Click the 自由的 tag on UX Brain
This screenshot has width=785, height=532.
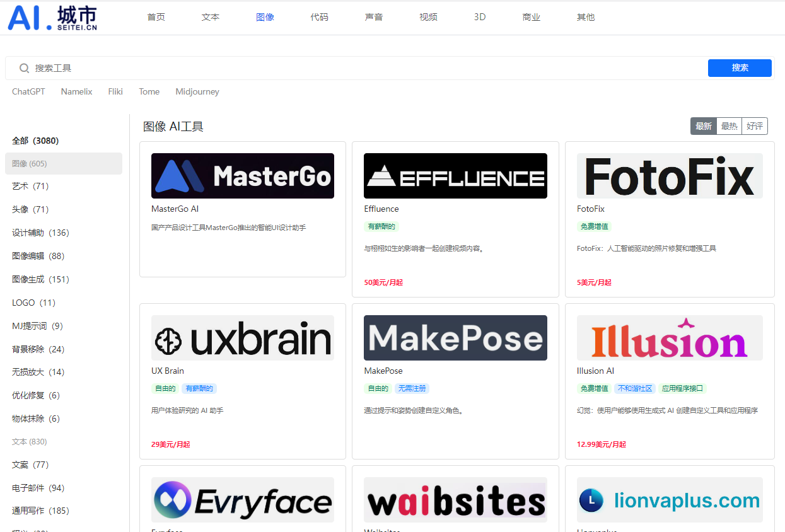click(165, 388)
